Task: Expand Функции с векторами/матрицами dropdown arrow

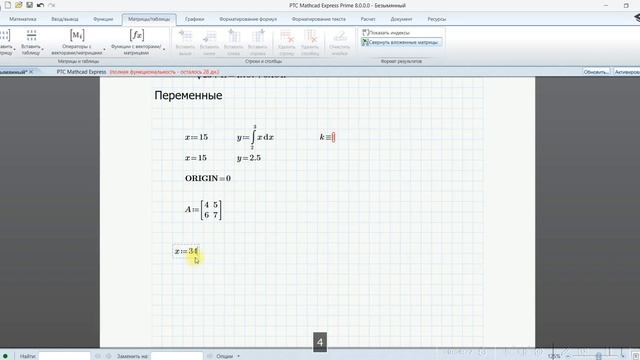Action: (x=164, y=50)
